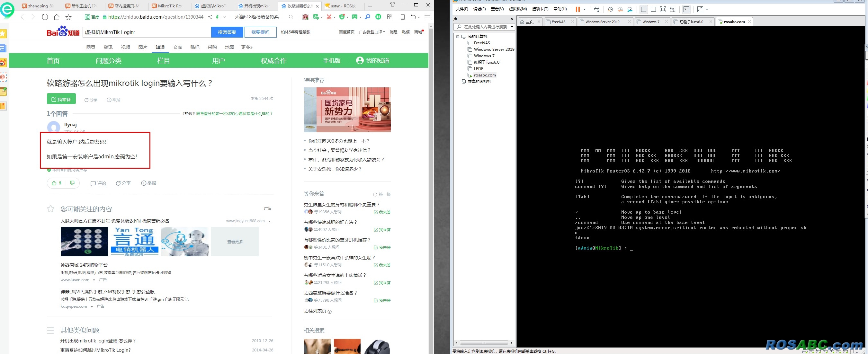Click the thumbs-down on the answer
Image resolution: width=868 pixels, height=354 pixels.
[x=72, y=183]
